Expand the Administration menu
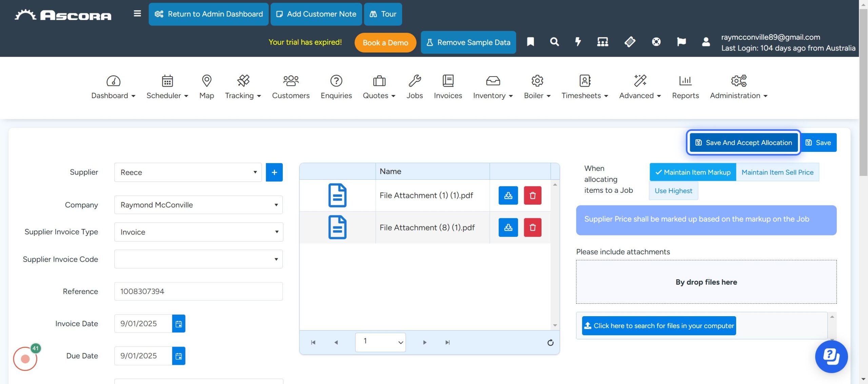868x384 pixels. pyautogui.click(x=739, y=87)
